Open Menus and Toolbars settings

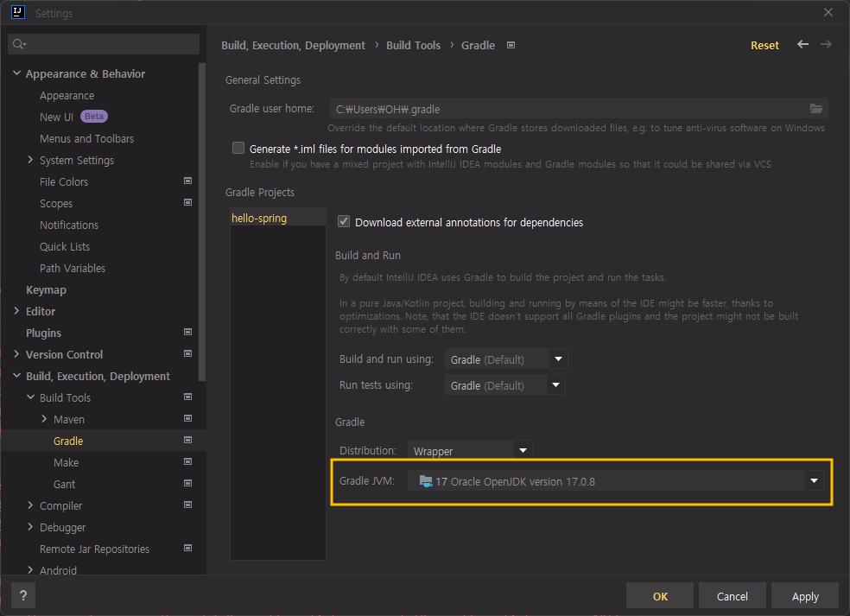pos(86,139)
